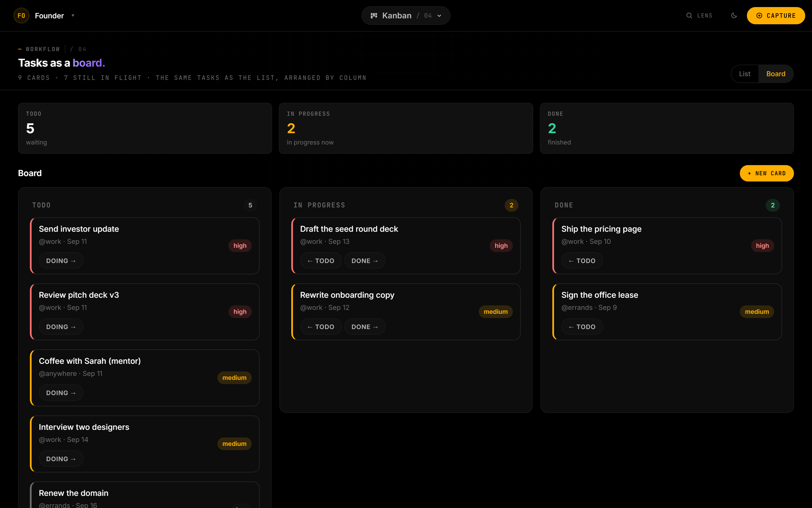Click high tag on Ship the pricing page
Viewport: 812px width, 508px height.
click(762, 246)
